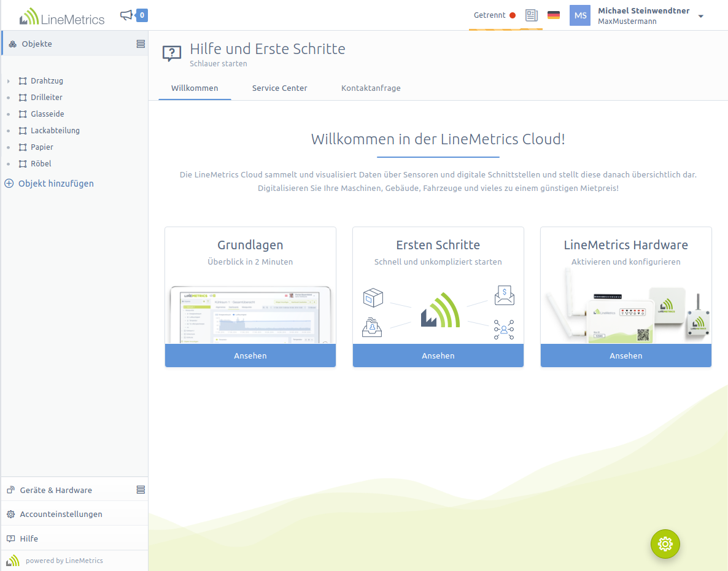Click the Drahtzug object icon
This screenshot has height=571, width=728.
click(23, 81)
